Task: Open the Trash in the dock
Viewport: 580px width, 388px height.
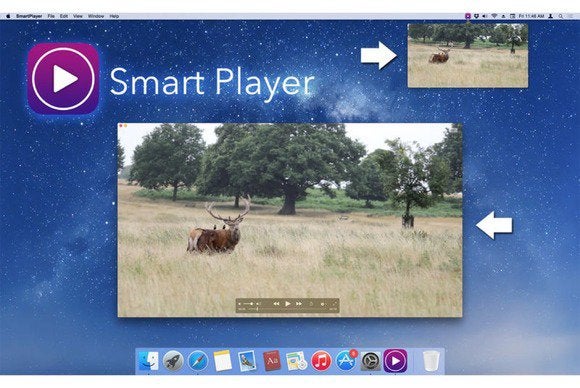Action: (431, 361)
